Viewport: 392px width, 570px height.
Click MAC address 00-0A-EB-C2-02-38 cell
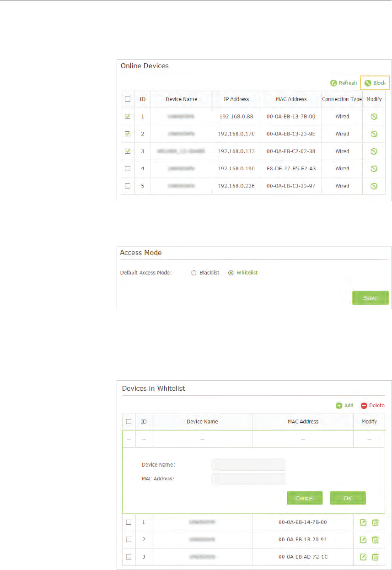click(291, 151)
